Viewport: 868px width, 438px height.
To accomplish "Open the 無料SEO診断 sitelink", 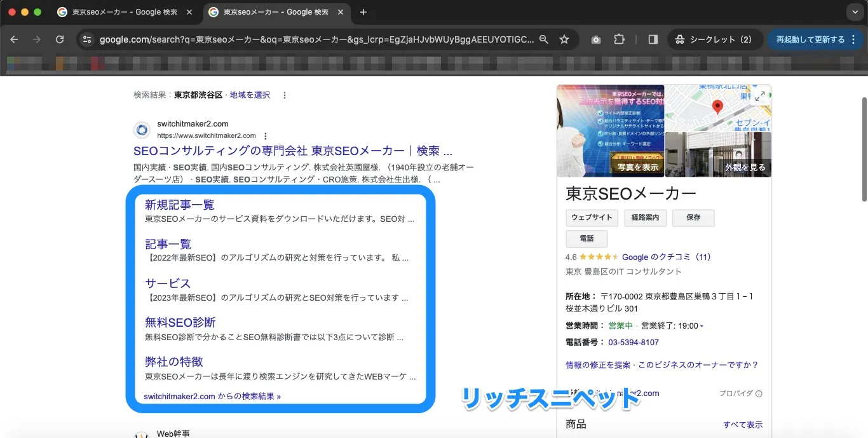I will click(x=180, y=322).
